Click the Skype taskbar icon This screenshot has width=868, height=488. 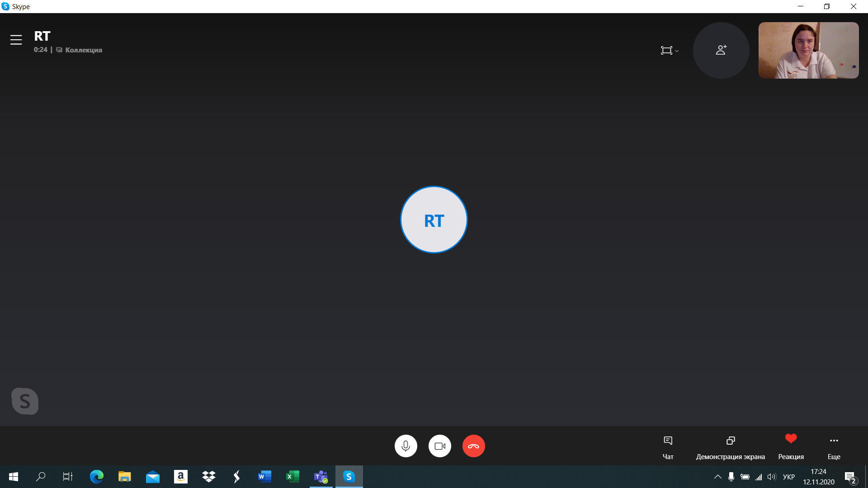tap(349, 477)
